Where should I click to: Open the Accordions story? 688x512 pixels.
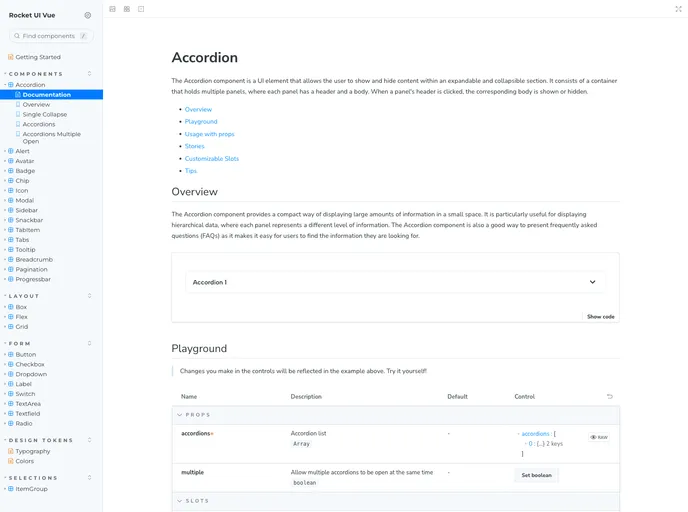pos(39,125)
